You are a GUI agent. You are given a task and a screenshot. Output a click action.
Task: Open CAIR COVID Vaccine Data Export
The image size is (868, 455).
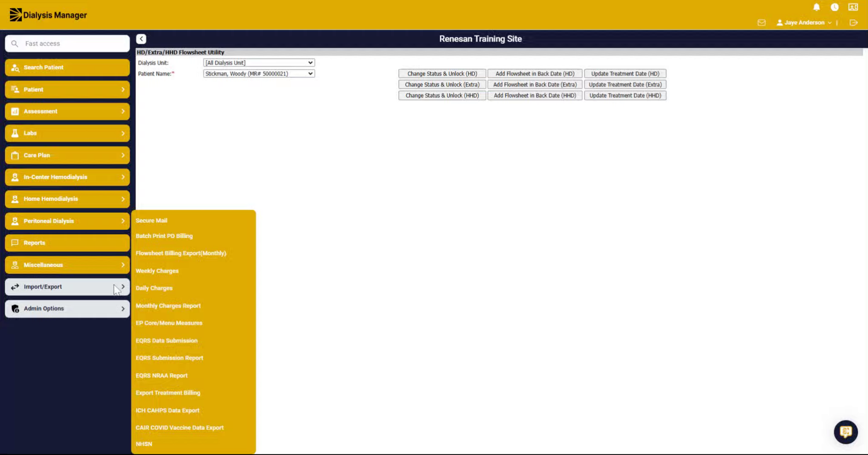click(180, 428)
